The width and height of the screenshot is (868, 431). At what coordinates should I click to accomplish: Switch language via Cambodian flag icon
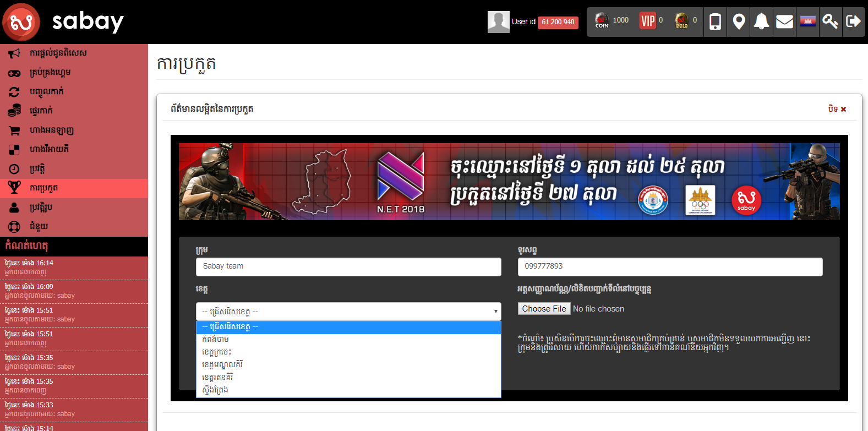tap(807, 22)
